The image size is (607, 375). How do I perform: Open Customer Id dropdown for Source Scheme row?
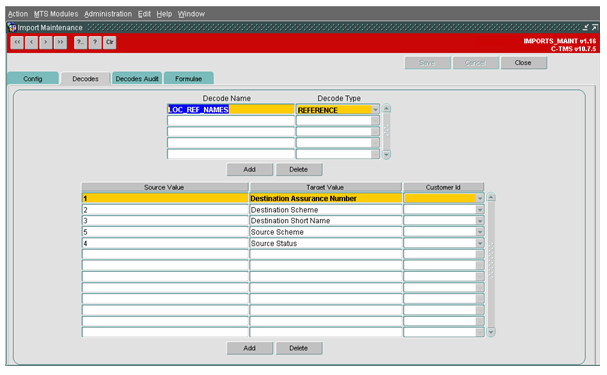click(480, 232)
